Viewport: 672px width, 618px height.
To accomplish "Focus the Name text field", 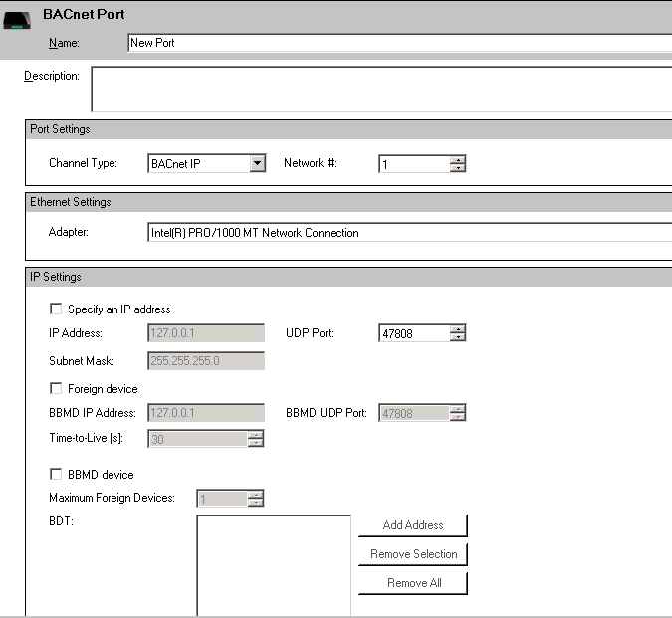I will click(398, 43).
